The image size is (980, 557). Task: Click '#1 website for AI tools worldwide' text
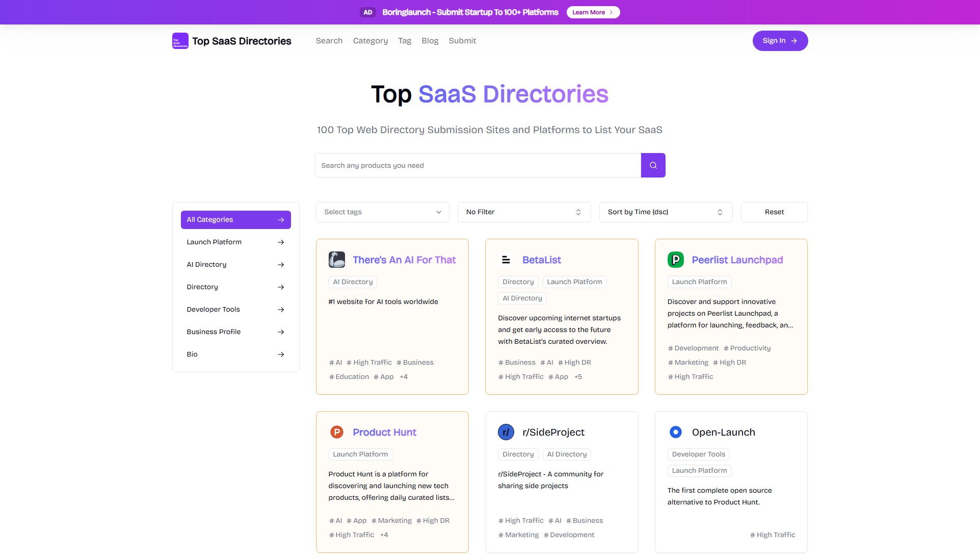point(383,302)
